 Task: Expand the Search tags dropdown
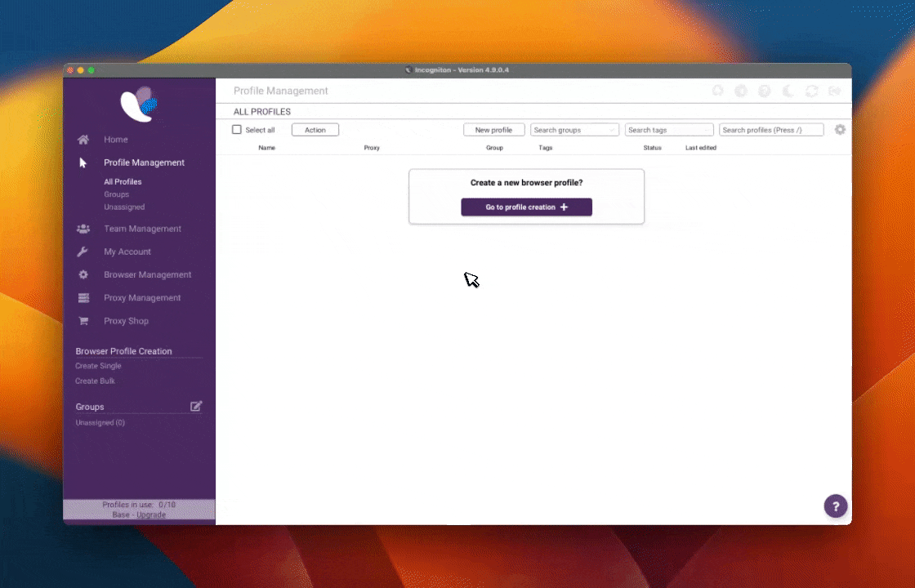coord(668,130)
